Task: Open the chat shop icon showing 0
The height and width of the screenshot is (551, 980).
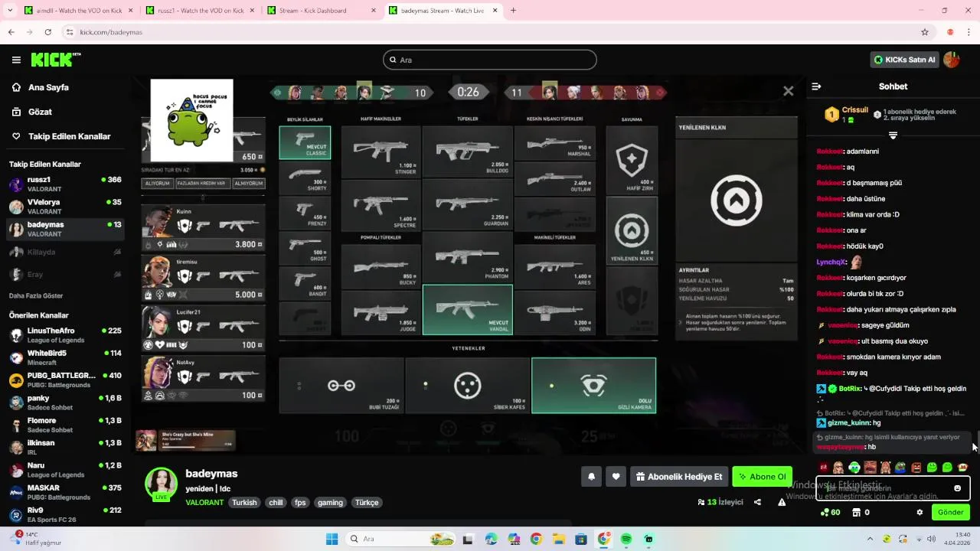Action: click(861, 512)
